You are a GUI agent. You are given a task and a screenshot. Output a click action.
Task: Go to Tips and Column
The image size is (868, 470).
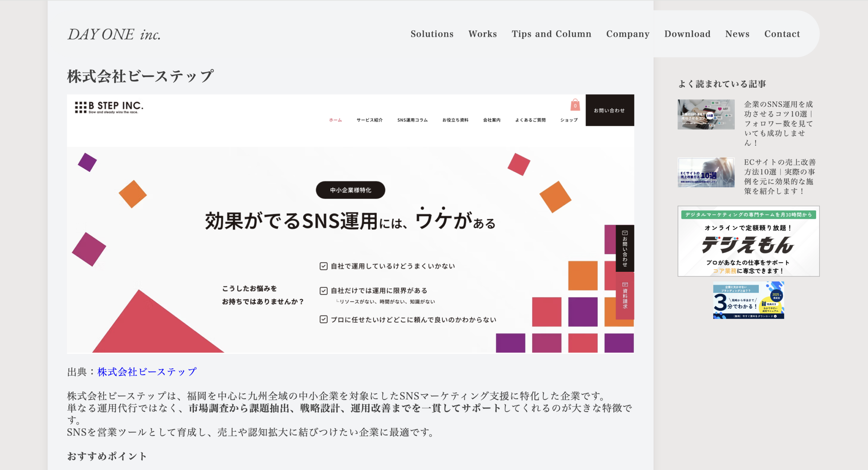tap(551, 34)
